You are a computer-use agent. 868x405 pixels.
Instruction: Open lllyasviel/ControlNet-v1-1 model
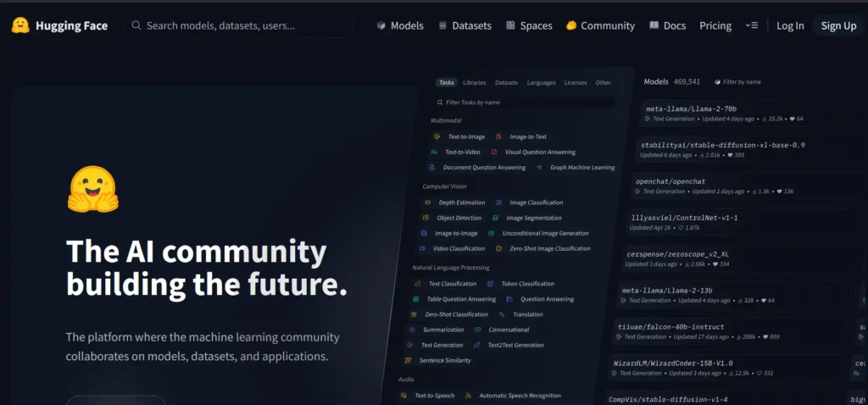(743, 223)
